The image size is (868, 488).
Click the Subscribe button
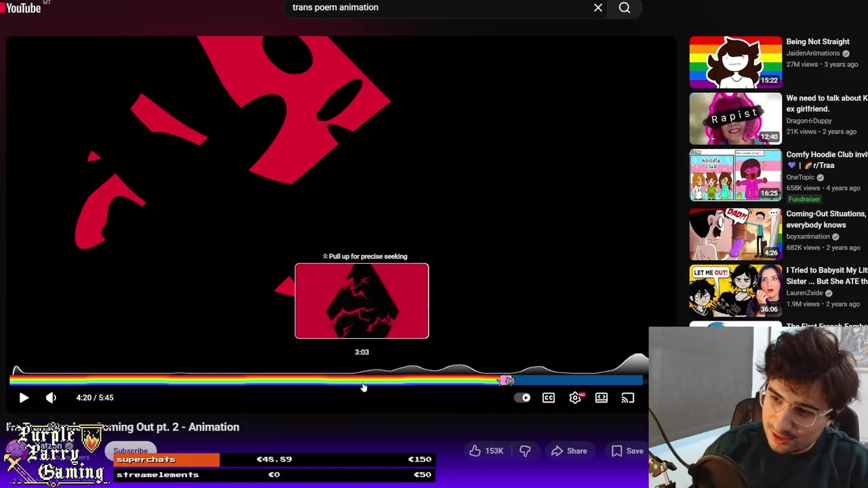point(130,451)
